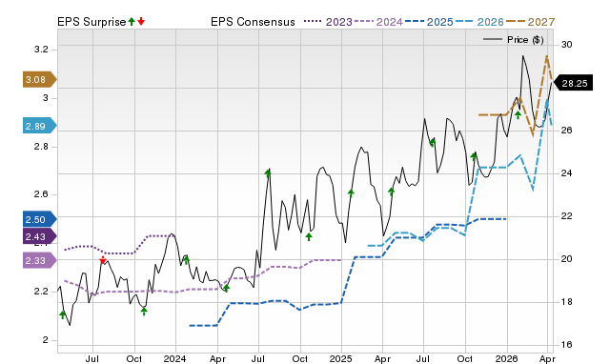
Task: Click the 2.50 dark blue value tag
Action: pos(40,219)
